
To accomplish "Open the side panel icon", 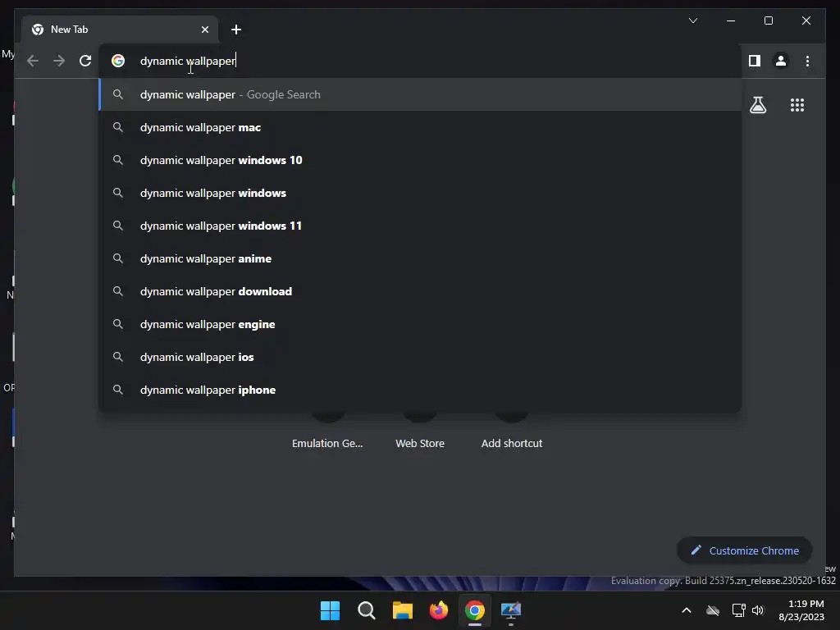I will 755,61.
